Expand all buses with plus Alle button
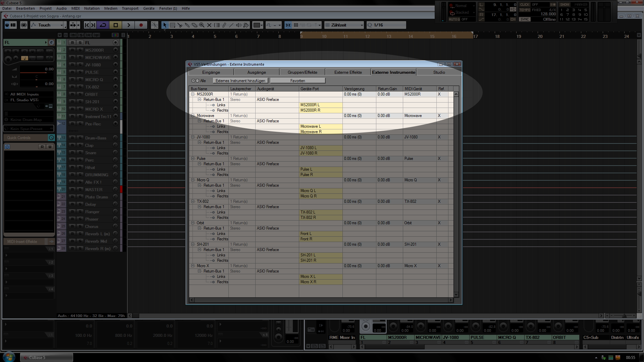The image size is (644, 362). pos(193,81)
